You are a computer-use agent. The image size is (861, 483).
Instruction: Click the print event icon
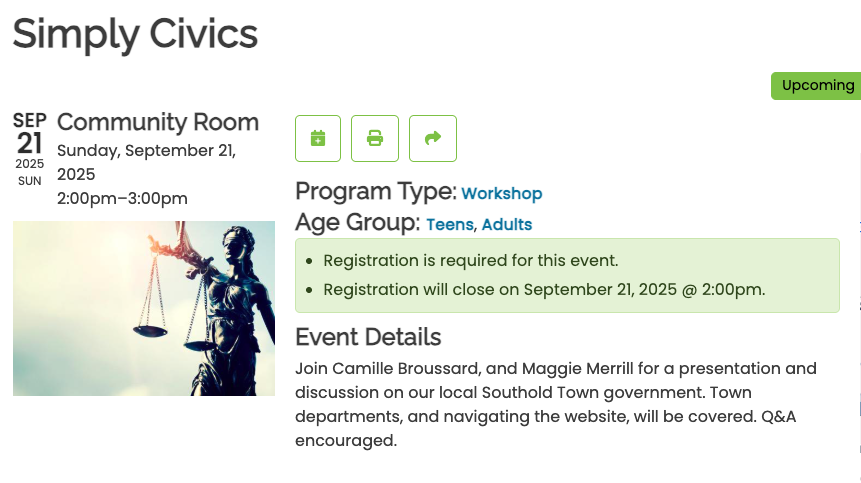tap(375, 138)
